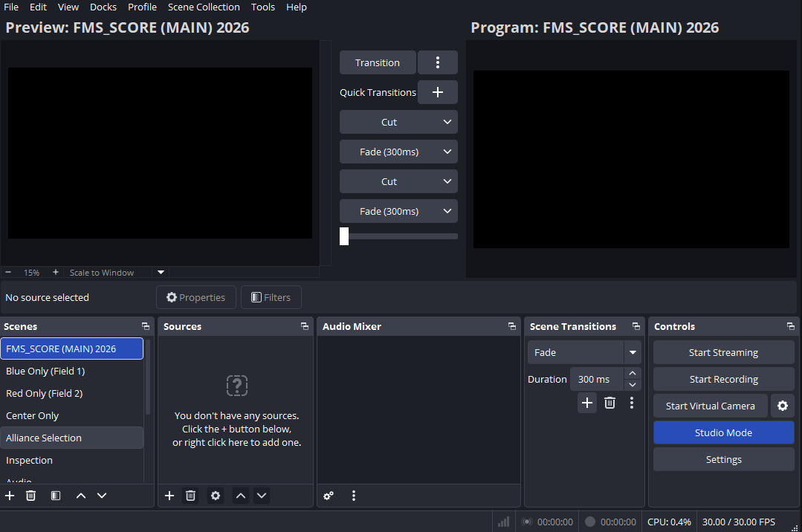Add a quick transition with plus button
This screenshot has width=802, height=532.
[x=437, y=92]
